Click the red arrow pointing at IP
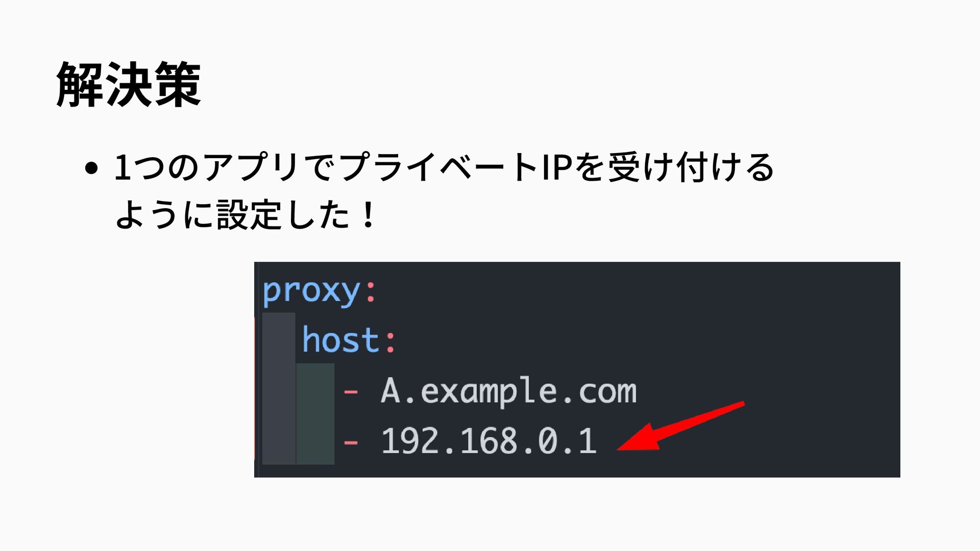Image resolution: width=980 pixels, height=551 pixels. point(680,427)
